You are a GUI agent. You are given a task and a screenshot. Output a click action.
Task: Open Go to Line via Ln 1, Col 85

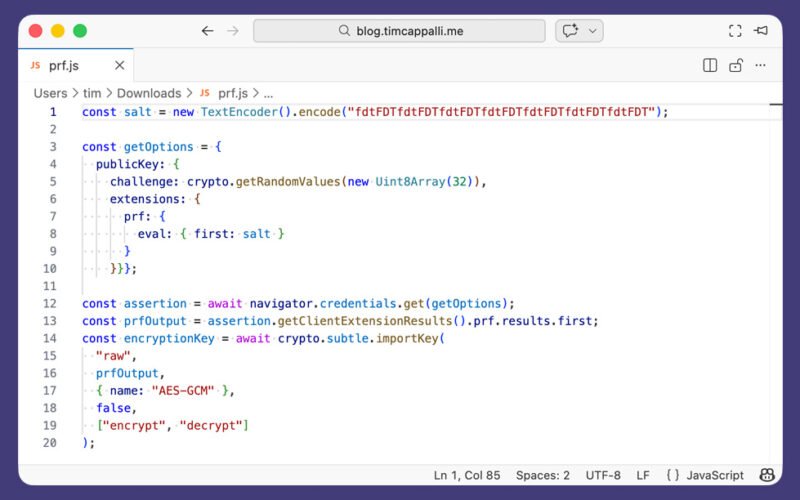tap(467, 475)
